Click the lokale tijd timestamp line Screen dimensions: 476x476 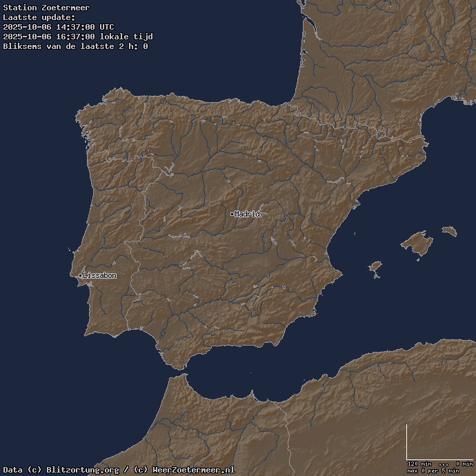pos(78,37)
